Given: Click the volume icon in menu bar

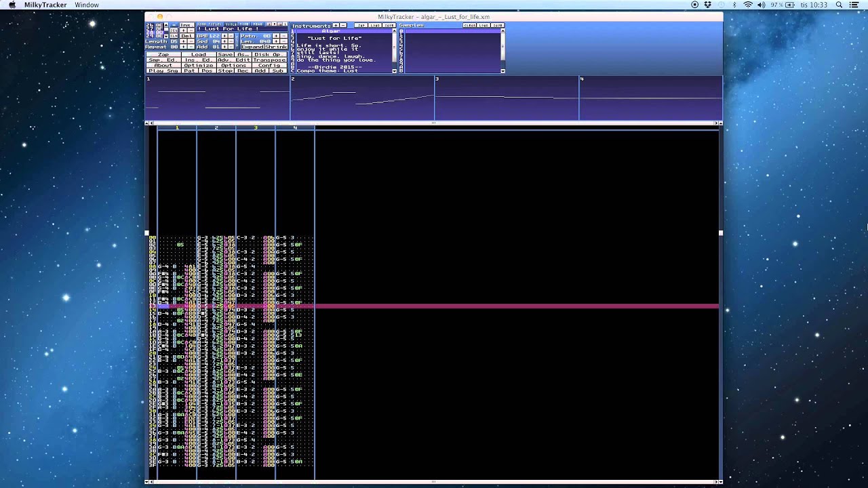Looking at the screenshot, I should point(762,5).
